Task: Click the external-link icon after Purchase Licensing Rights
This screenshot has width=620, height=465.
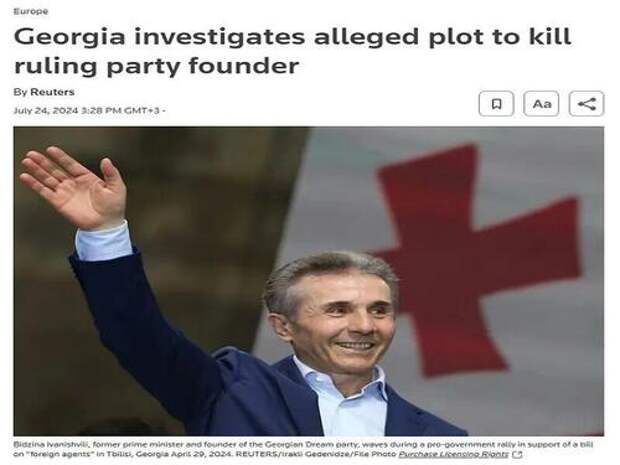Action: click(x=517, y=454)
